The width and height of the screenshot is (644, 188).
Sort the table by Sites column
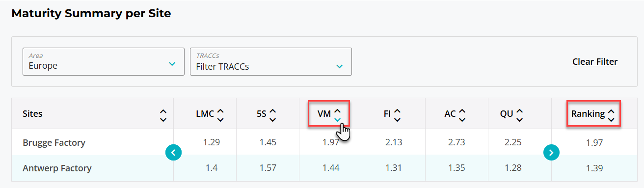click(x=163, y=115)
